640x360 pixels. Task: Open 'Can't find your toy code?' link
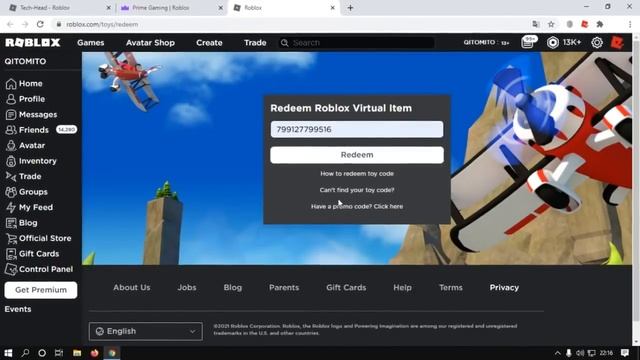tap(357, 190)
